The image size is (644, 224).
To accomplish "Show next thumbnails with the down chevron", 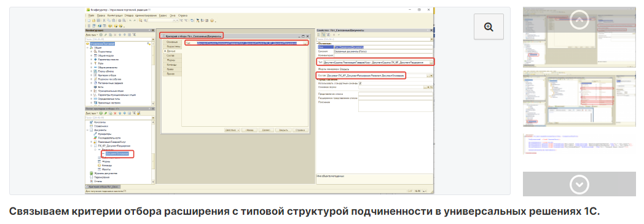I will [579, 184].
